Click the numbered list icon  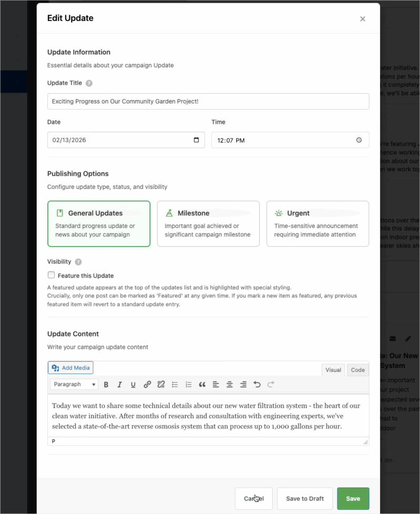pyautogui.click(x=189, y=384)
